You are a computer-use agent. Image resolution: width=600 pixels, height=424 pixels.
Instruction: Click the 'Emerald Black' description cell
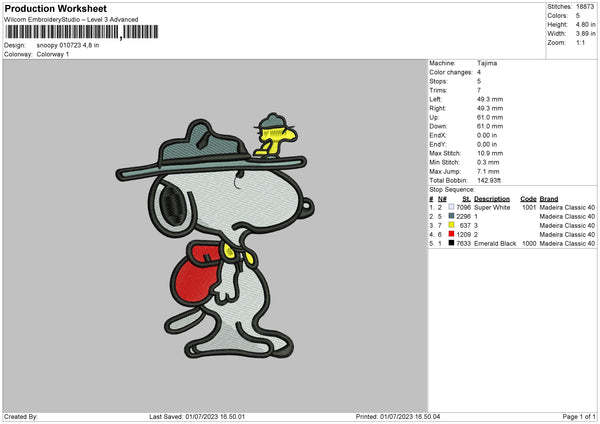(495, 243)
